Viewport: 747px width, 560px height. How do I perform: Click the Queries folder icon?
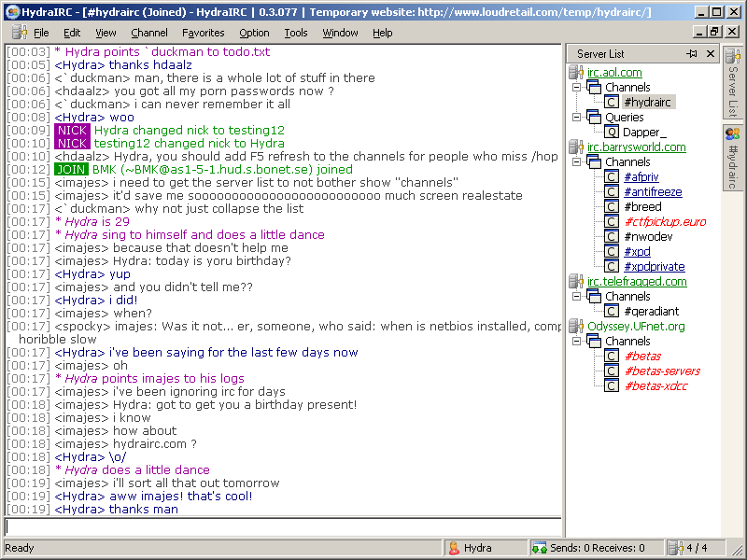click(x=594, y=117)
